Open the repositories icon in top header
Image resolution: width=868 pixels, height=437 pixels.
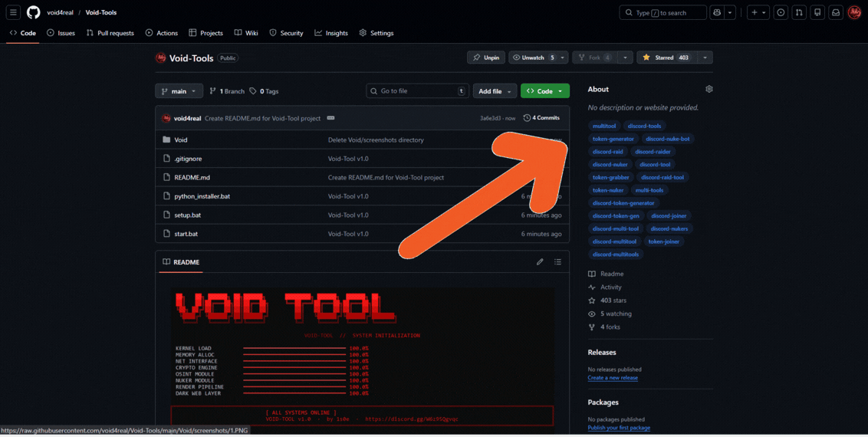pos(817,12)
